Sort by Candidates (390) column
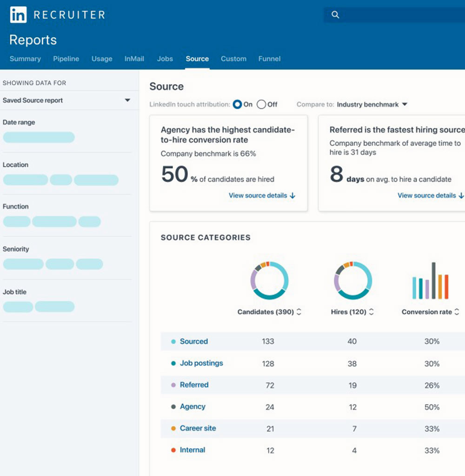This screenshot has height=476, width=465. (x=299, y=312)
